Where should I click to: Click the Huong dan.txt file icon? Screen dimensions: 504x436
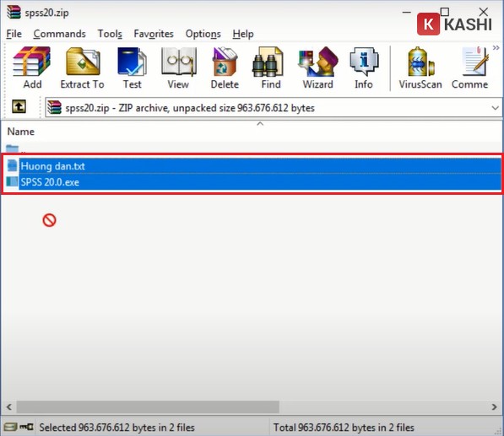[x=12, y=165]
